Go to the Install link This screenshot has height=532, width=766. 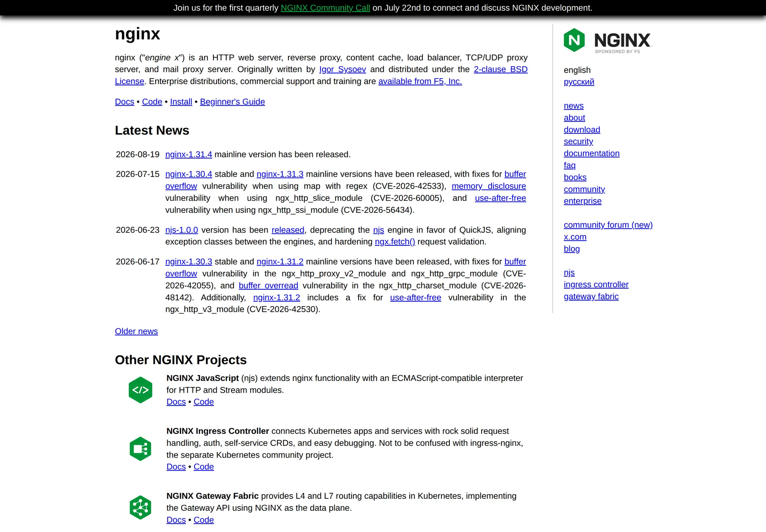coord(181,102)
